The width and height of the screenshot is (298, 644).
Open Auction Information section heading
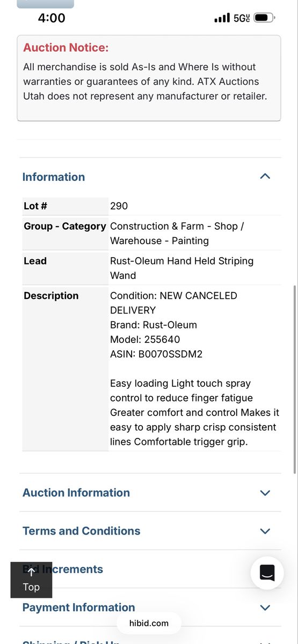click(x=76, y=493)
